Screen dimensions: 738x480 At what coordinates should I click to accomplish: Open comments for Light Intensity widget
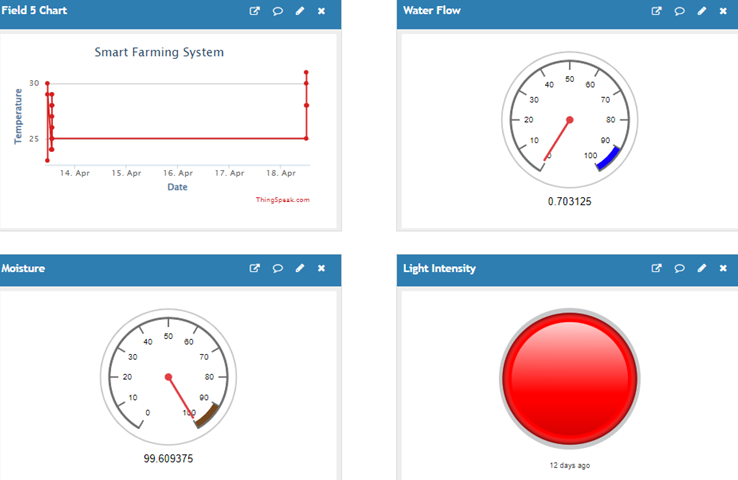[x=679, y=268]
